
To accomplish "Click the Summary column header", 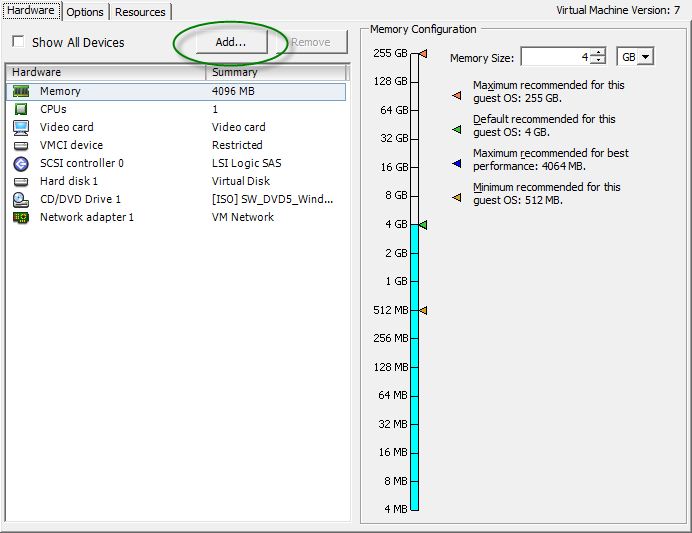I will (275, 72).
